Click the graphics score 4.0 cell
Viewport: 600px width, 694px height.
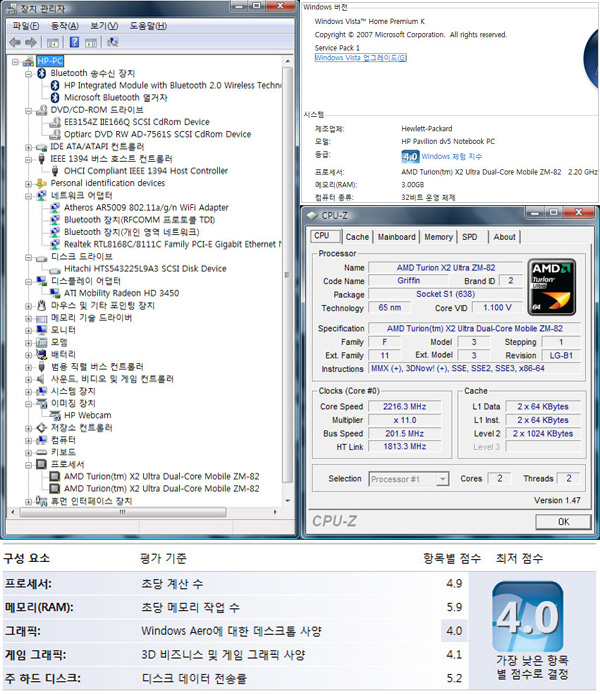tap(454, 631)
